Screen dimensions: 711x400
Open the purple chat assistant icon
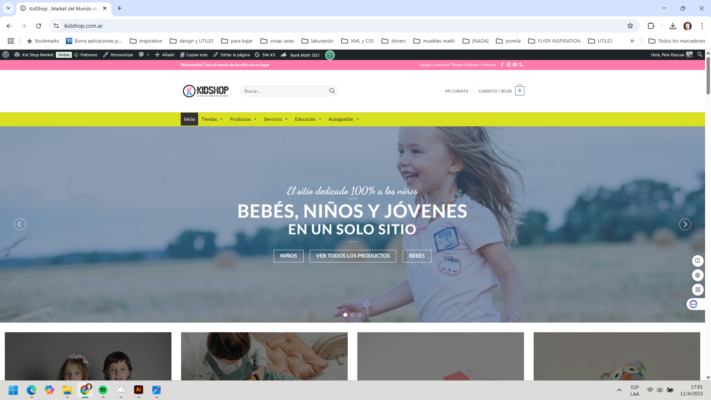(x=693, y=304)
